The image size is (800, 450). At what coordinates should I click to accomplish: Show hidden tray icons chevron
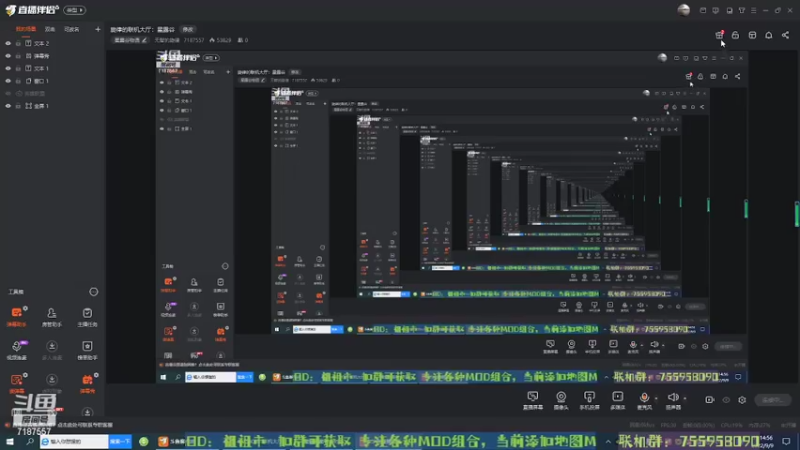pos(608,441)
